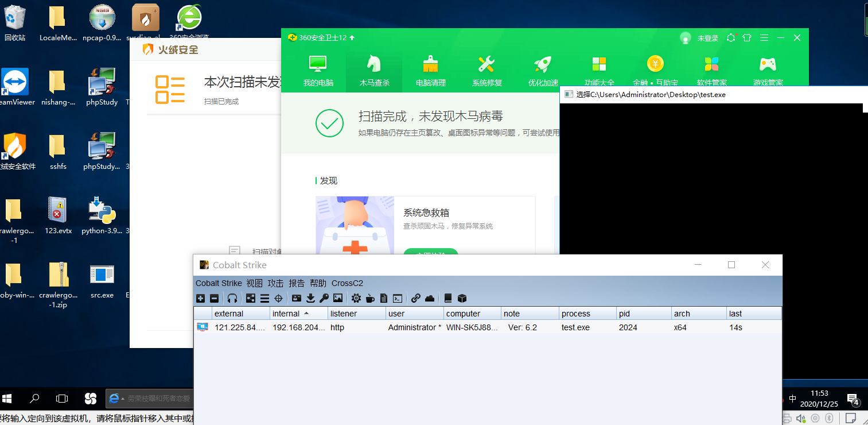The height and width of the screenshot is (425, 868).
Task: Click the taskbar clock showing 11:53
Action: click(x=819, y=398)
